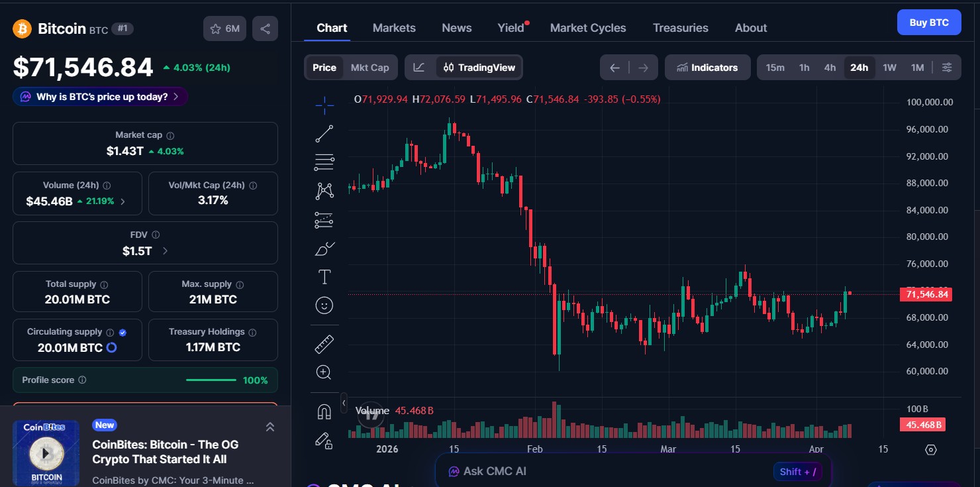Collapse the drawing toolbar with its chevron
Viewport: 980px width, 487px height.
coord(344,402)
